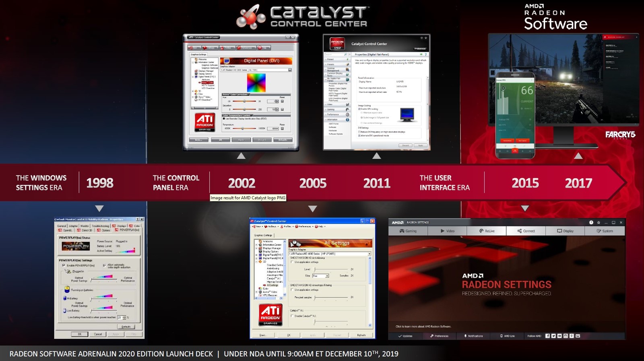Click Defaults in 2005 Catalyst window

[361, 335]
